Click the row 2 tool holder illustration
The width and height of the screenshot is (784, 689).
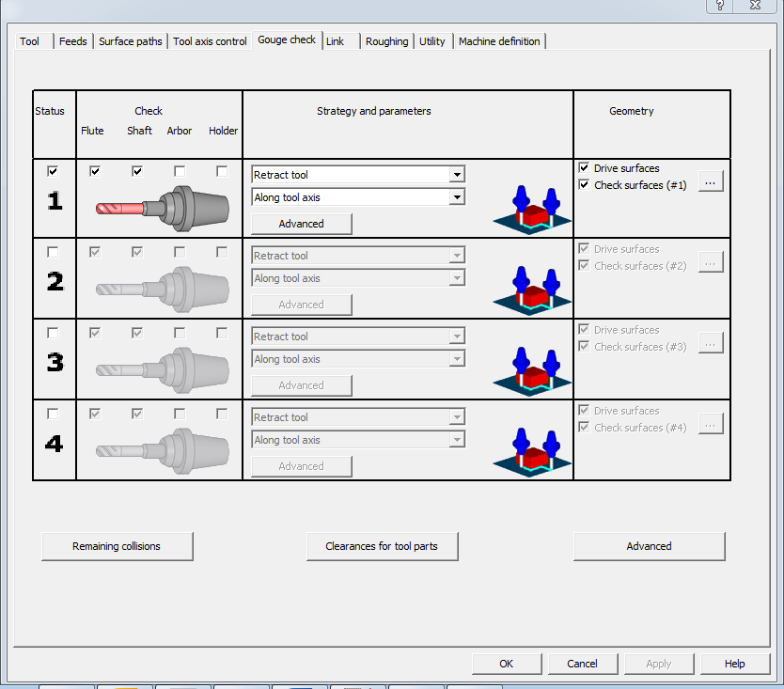[162, 288]
